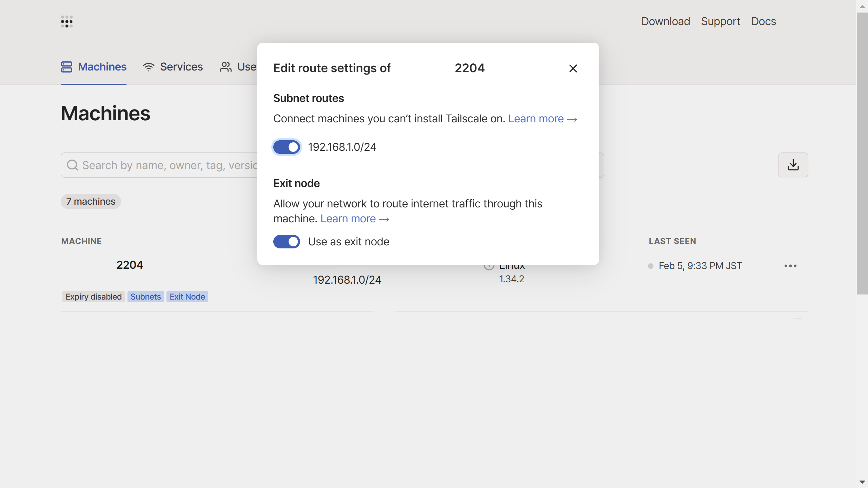The image size is (868, 488).
Task: Disable the 192.168.1.0/24 subnet route toggle
Action: [287, 147]
